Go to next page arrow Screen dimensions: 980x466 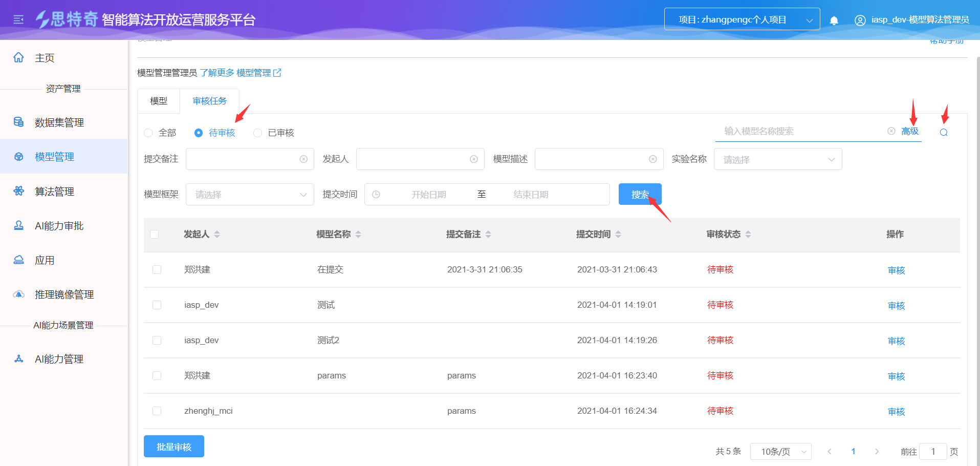pos(877,451)
